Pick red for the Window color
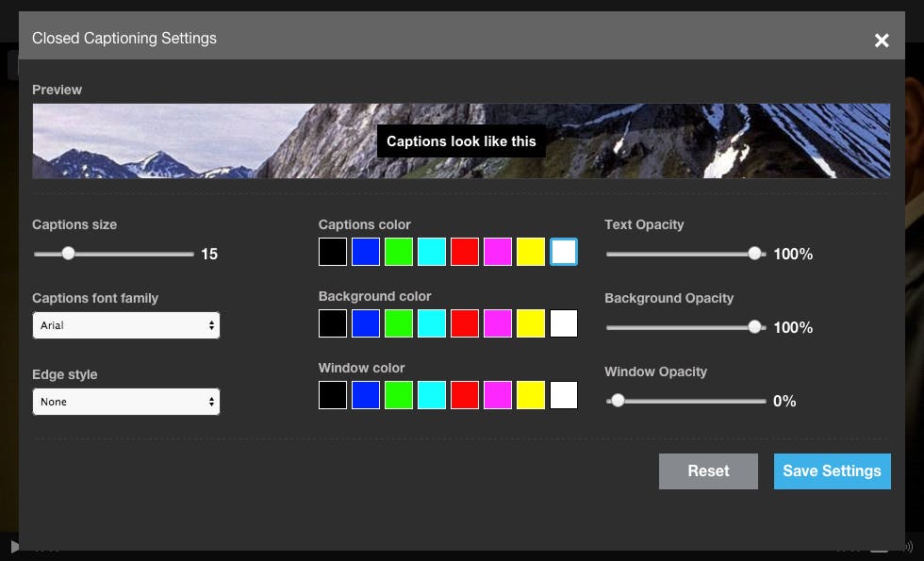Viewport: 924px width, 561px height. [x=465, y=395]
